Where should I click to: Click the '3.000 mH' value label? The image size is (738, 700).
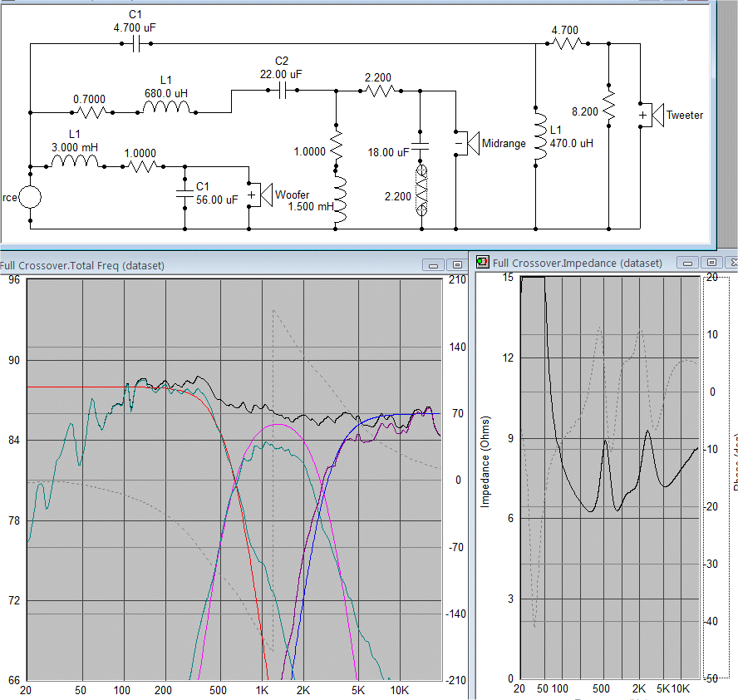click(x=75, y=147)
